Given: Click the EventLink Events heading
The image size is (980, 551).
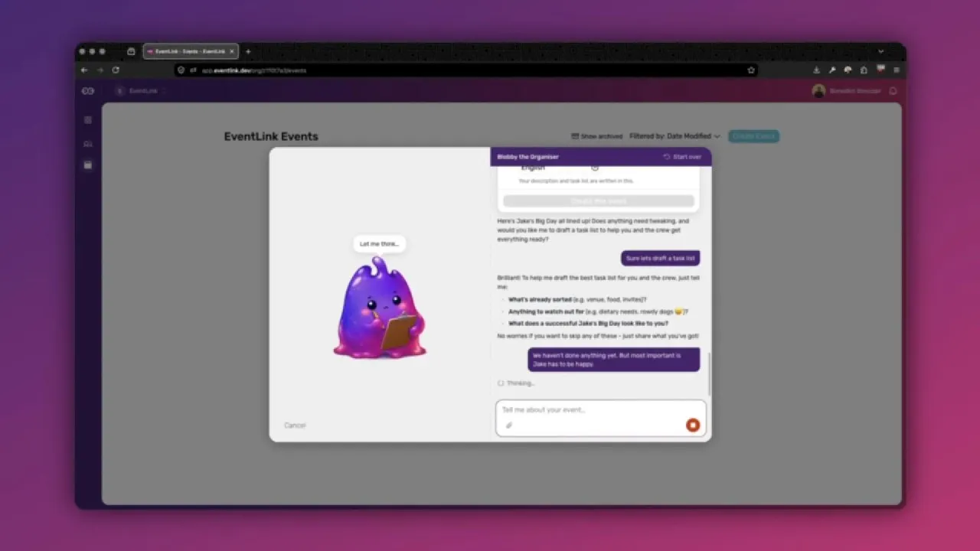Looking at the screenshot, I should coord(271,136).
